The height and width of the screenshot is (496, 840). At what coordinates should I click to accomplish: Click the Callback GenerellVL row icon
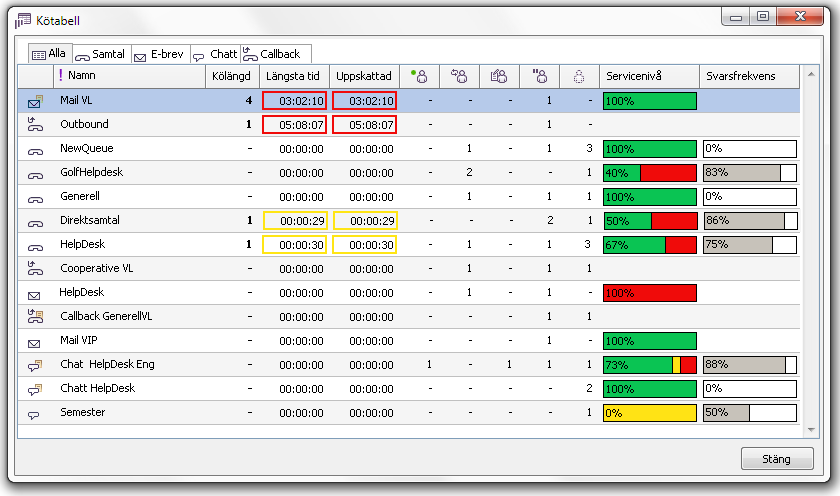pos(34,317)
